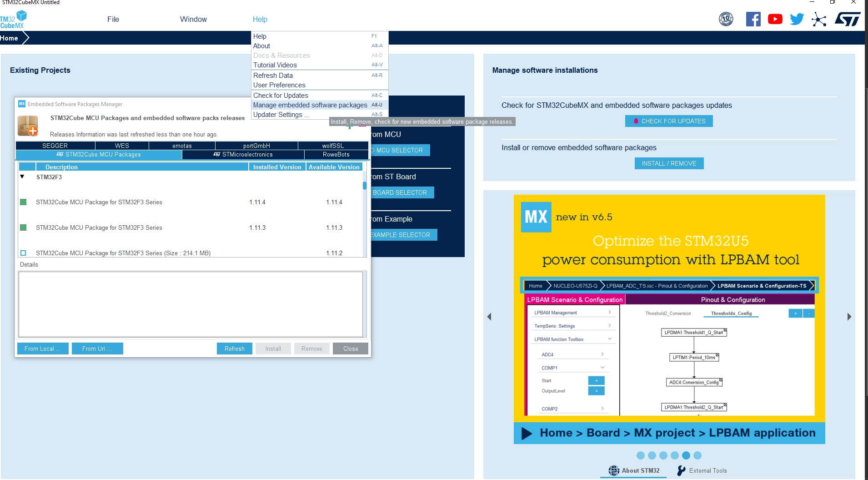Image resolution: width=868 pixels, height=480 pixels.
Task: Click the package list vertical scrollbar thumb
Action: click(x=365, y=186)
